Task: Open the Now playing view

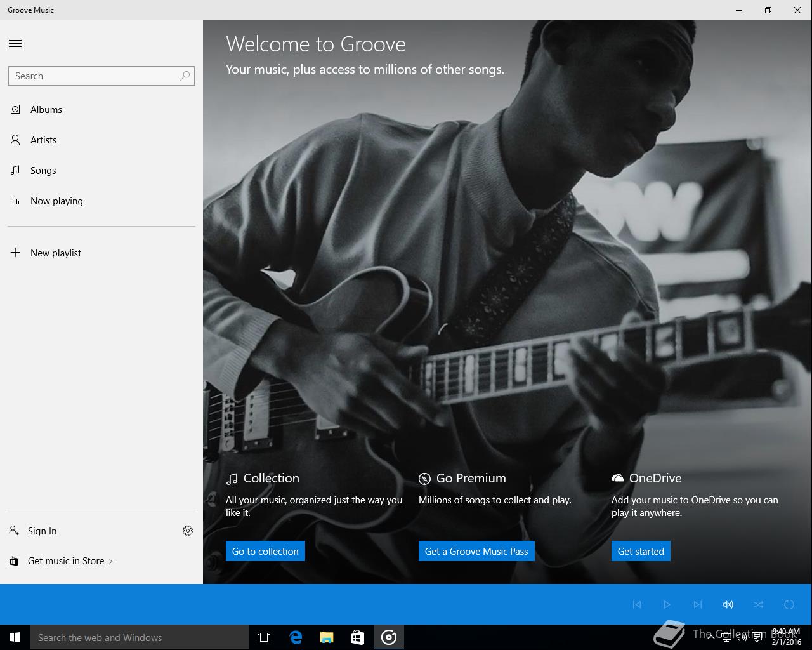Action: click(101, 201)
